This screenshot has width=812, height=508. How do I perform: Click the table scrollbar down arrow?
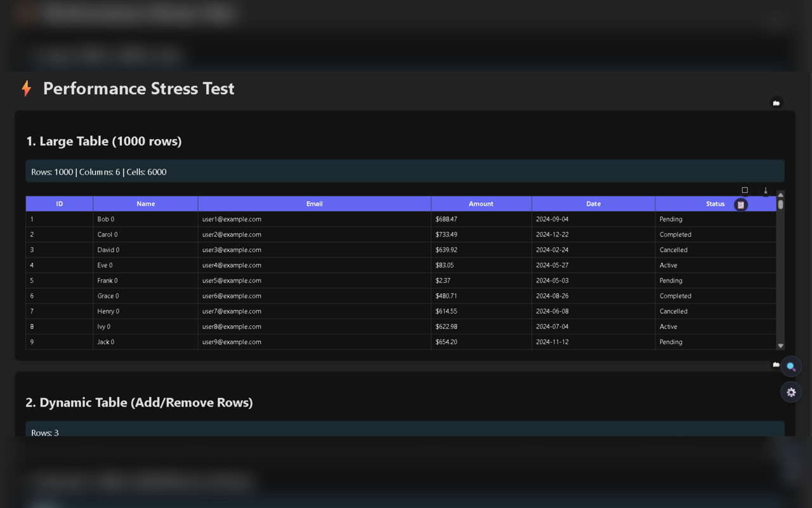tap(780, 346)
